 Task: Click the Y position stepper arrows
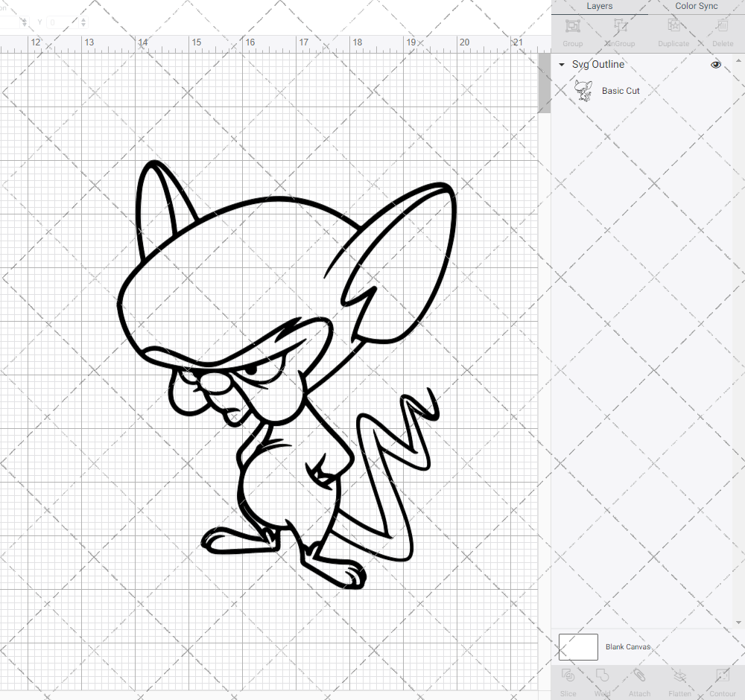(x=83, y=22)
